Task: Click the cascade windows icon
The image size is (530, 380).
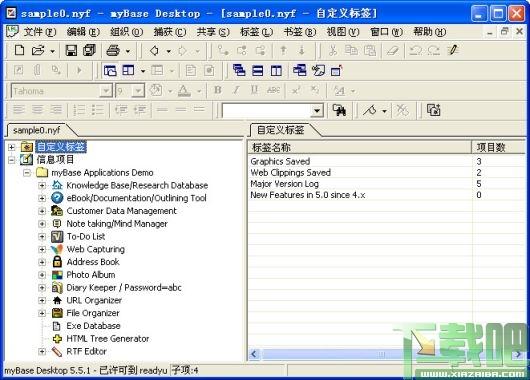Action: coord(239,70)
